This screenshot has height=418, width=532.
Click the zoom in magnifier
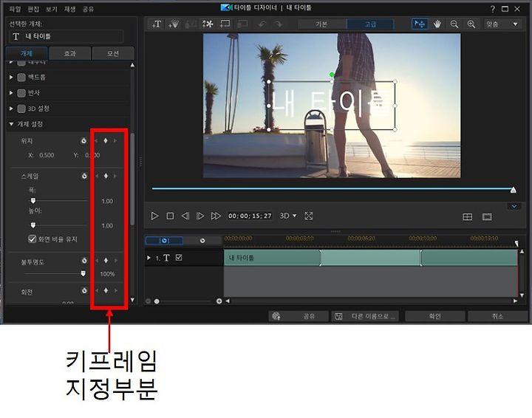[x=471, y=24]
